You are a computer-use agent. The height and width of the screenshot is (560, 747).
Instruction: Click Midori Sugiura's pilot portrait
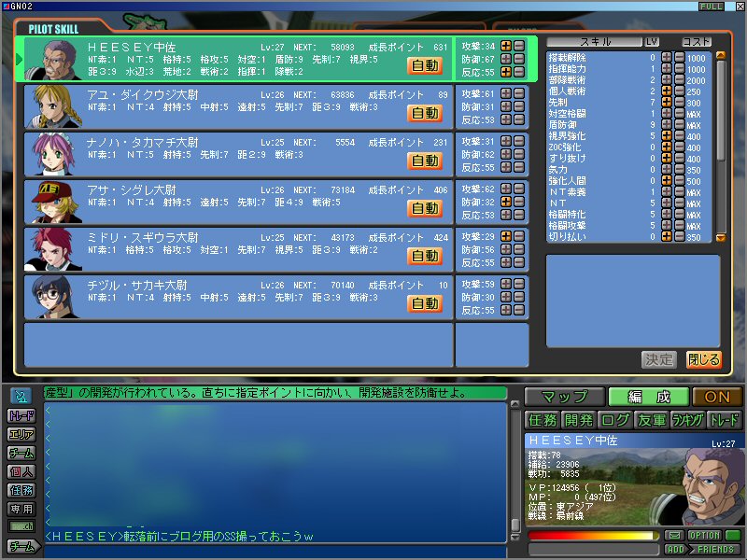point(56,250)
